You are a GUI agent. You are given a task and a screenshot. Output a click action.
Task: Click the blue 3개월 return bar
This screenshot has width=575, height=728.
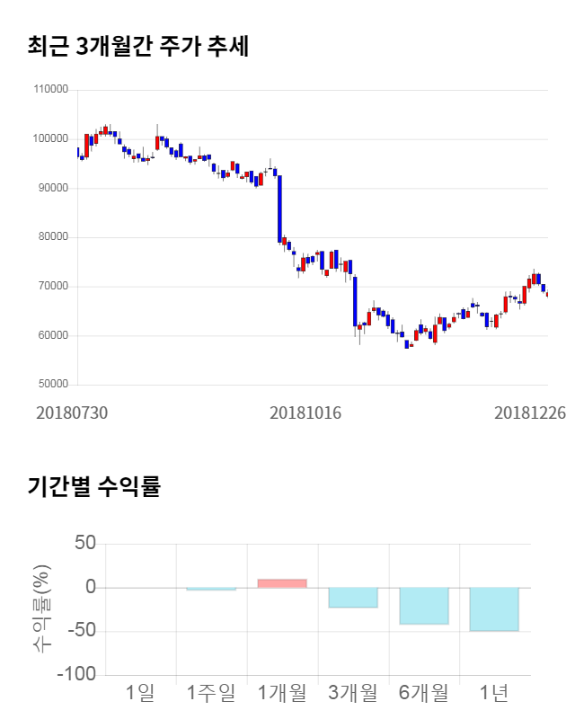click(x=353, y=598)
